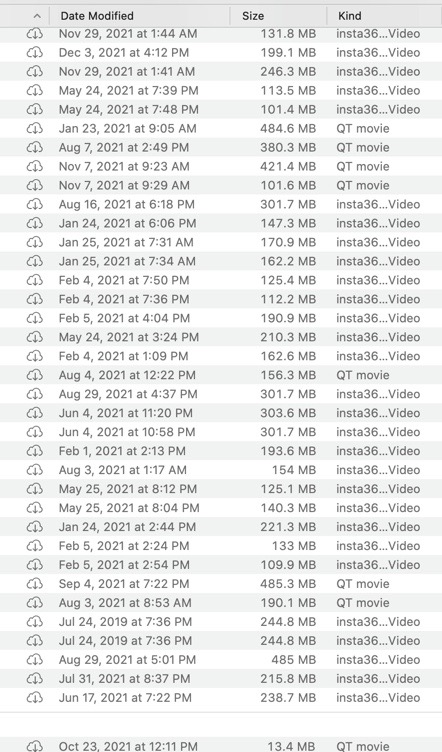Download the Aug 16, 2021 6:18 PM video
Viewport: 442px width, 752px height.
(x=35, y=204)
